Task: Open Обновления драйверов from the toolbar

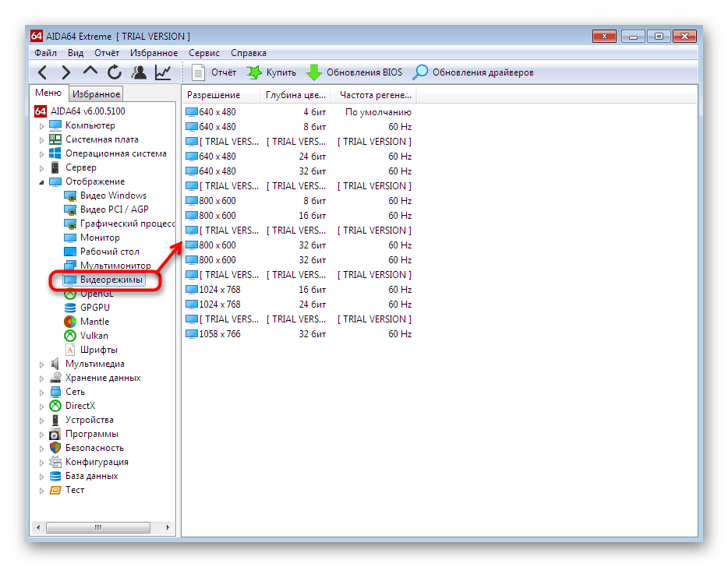Action: pos(473,72)
